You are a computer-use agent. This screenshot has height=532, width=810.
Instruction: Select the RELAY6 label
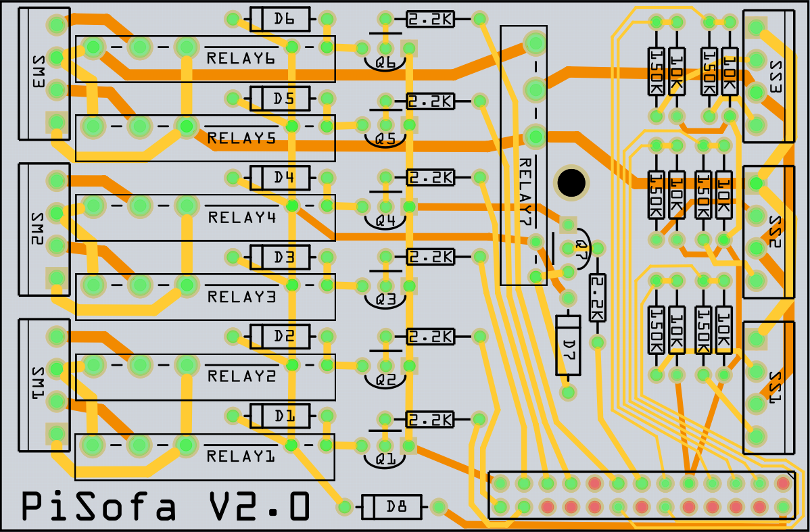click(x=241, y=59)
